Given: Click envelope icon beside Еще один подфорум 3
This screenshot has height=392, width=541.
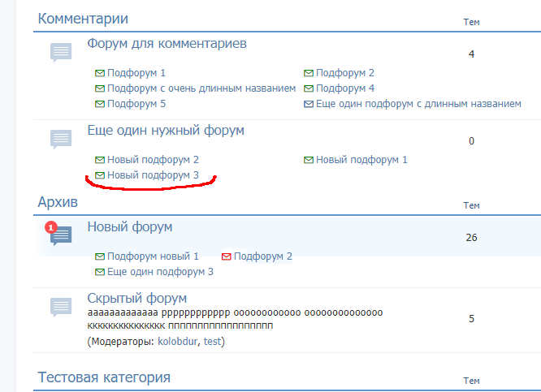Looking at the screenshot, I should click(x=100, y=272).
